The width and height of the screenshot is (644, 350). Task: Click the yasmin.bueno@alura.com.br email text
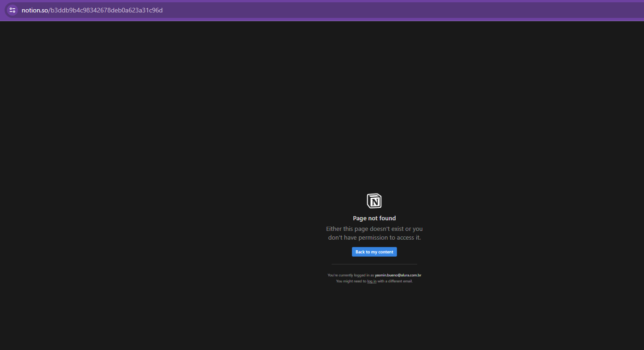coord(398,275)
